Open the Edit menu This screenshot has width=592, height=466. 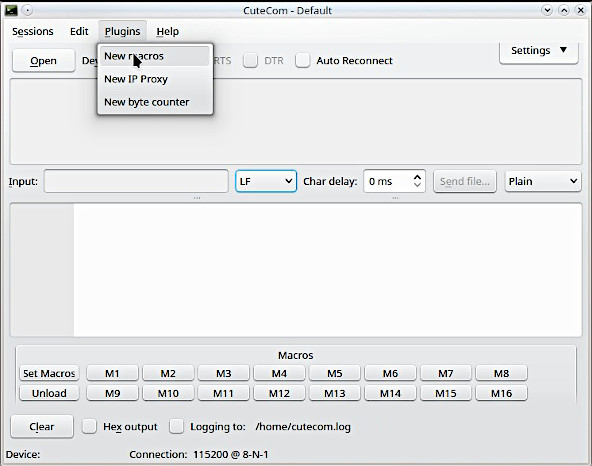pos(79,31)
